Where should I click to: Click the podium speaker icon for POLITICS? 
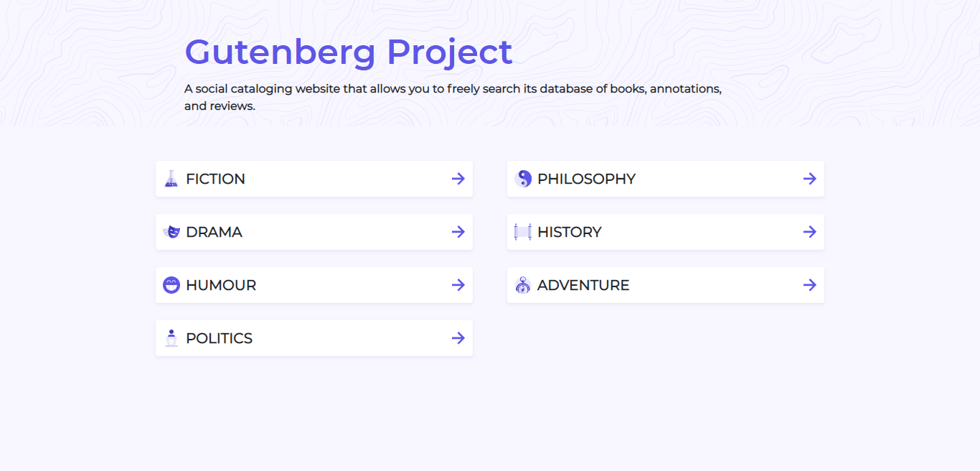[171, 338]
